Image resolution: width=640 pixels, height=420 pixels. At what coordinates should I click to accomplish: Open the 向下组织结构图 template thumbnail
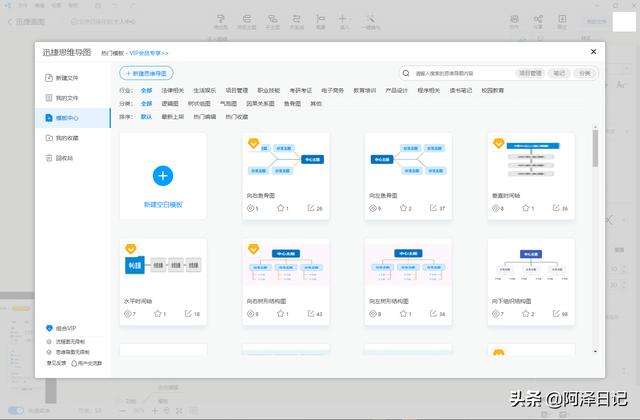(x=531, y=265)
